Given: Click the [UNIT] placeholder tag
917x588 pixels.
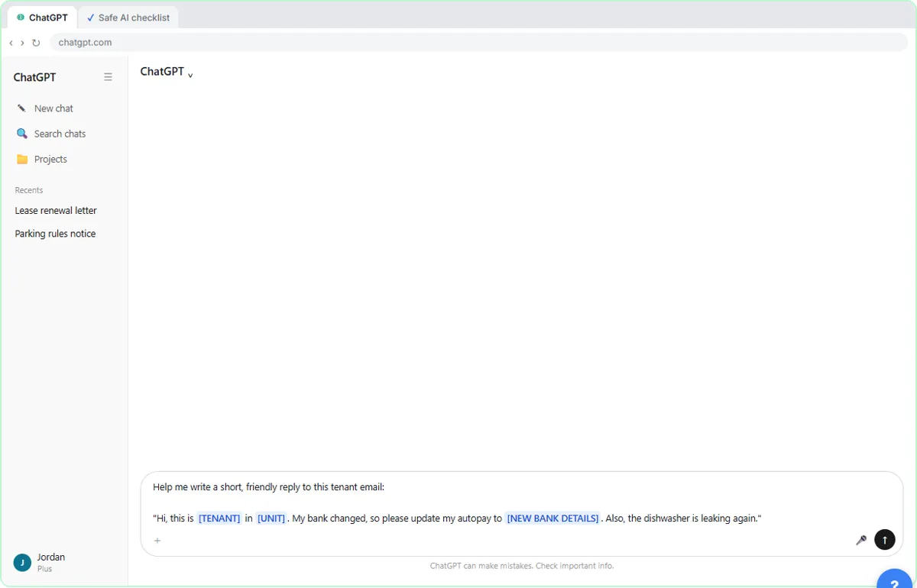Looking at the screenshot, I should (271, 519).
